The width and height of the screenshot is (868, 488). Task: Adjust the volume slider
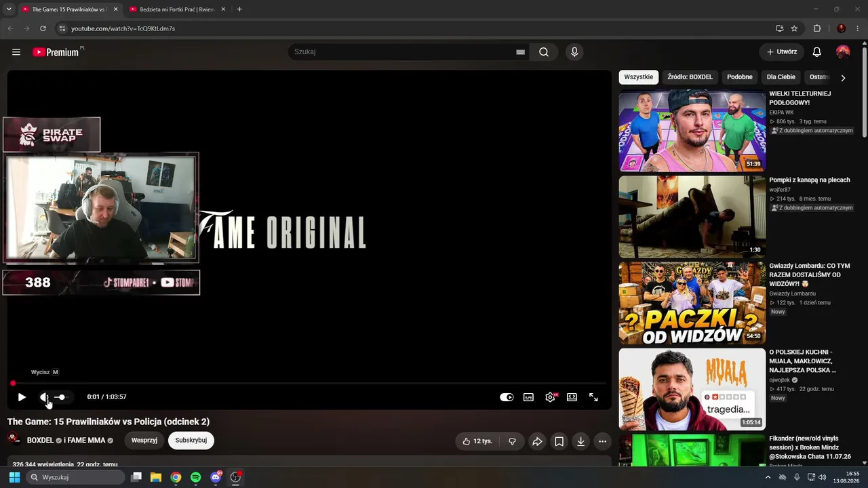(x=60, y=397)
